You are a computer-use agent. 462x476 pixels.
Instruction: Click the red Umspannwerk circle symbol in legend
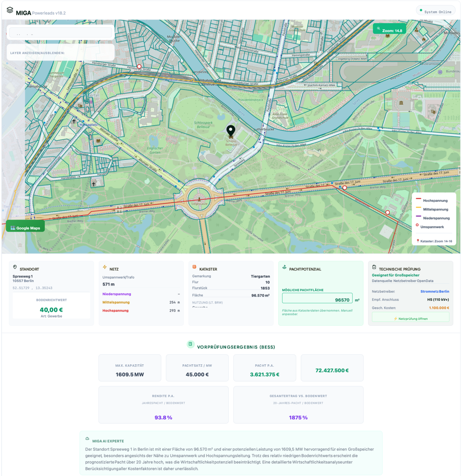417,225
